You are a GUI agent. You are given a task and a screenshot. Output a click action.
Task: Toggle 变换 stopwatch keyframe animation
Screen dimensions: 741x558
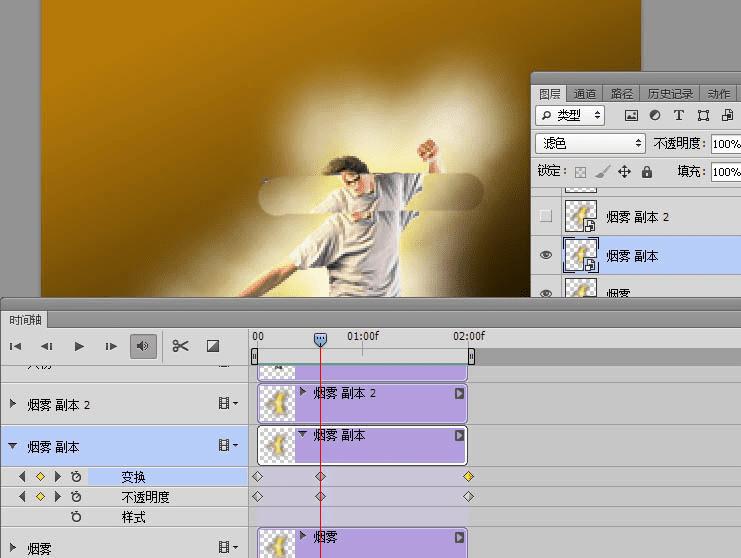tap(76, 477)
